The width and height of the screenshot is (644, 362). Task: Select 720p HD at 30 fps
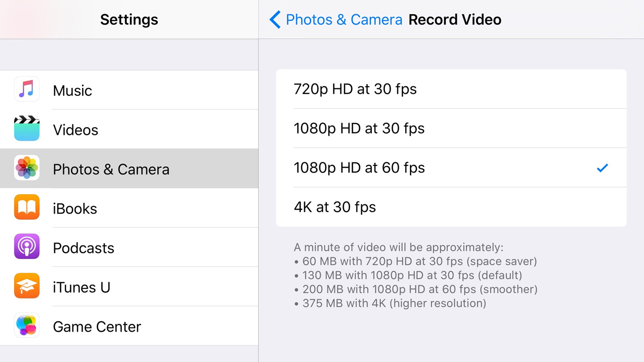(451, 89)
